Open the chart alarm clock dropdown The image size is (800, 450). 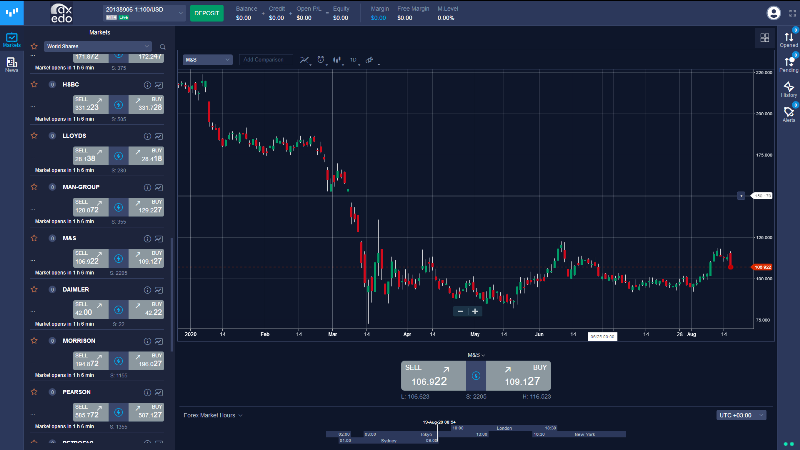(321, 60)
